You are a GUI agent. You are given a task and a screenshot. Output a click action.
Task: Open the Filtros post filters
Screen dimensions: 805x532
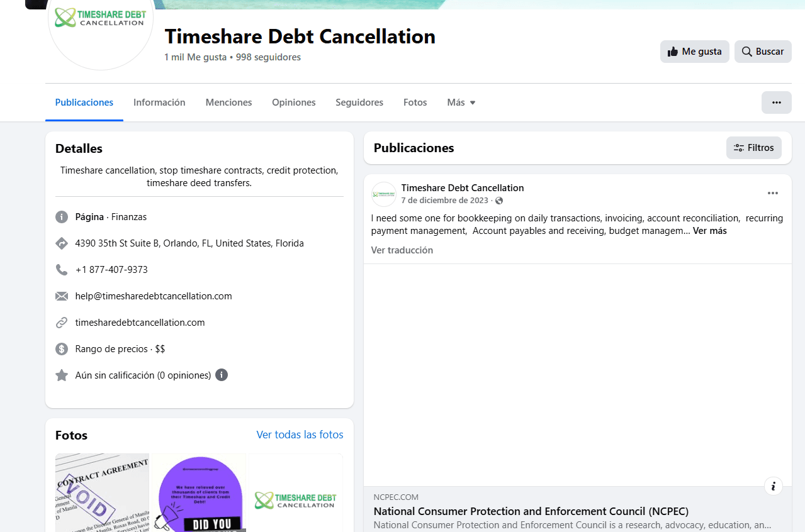[x=753, y=148]
